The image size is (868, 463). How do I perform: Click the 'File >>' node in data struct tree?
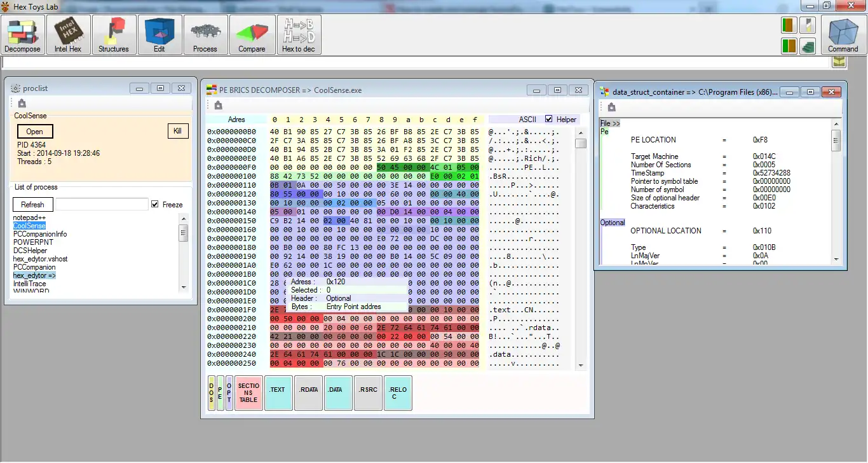(x=610, y=123)
